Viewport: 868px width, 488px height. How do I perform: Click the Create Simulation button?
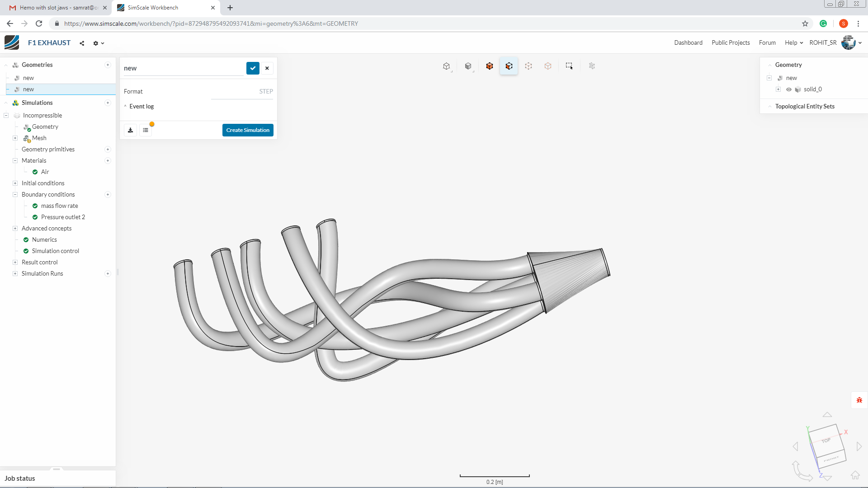point(248,130)
